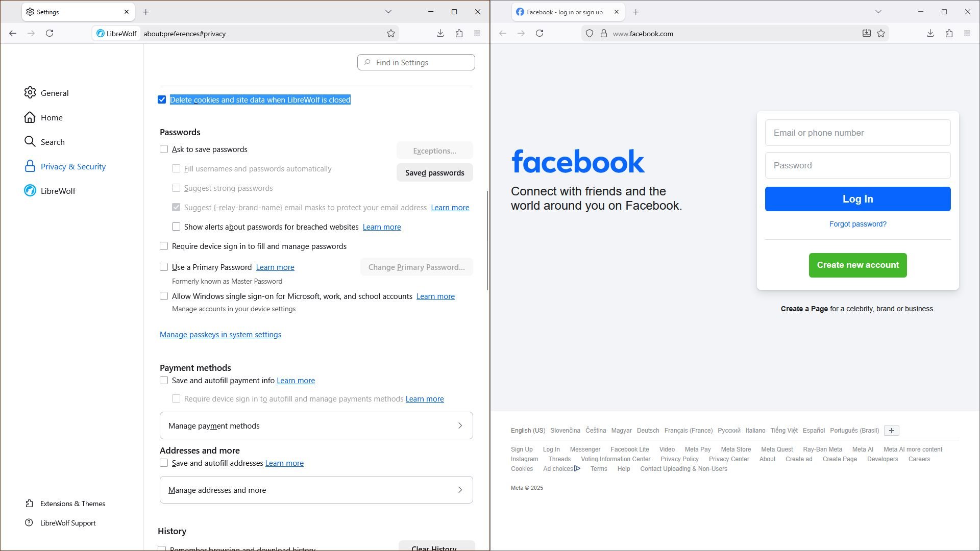List all tabs in the Facebook window
Image resolution: width=980 pixels, height=551 pixels.
[x=878, y=12]
